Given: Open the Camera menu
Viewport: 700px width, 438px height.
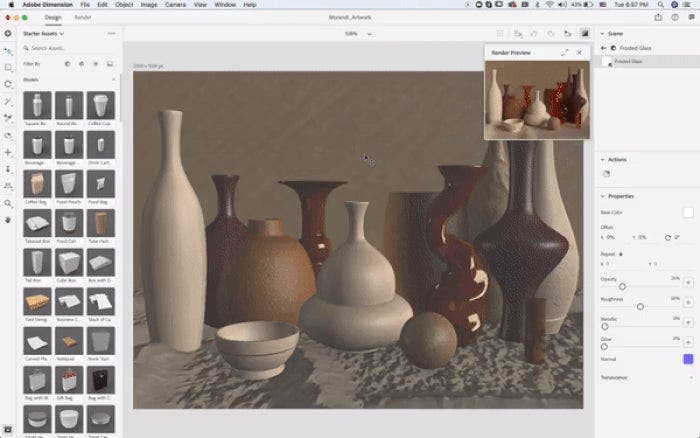Looking at the screenshot, I should pyautogui.click(x=175, y=4).
